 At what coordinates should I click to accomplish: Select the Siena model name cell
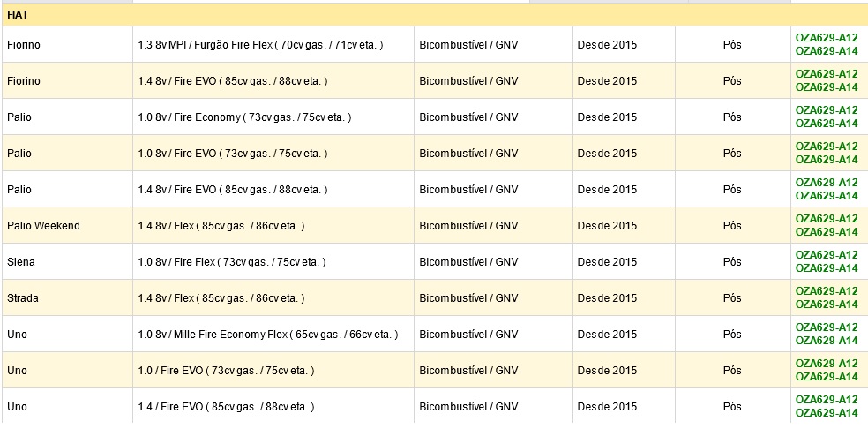[67, 261]
